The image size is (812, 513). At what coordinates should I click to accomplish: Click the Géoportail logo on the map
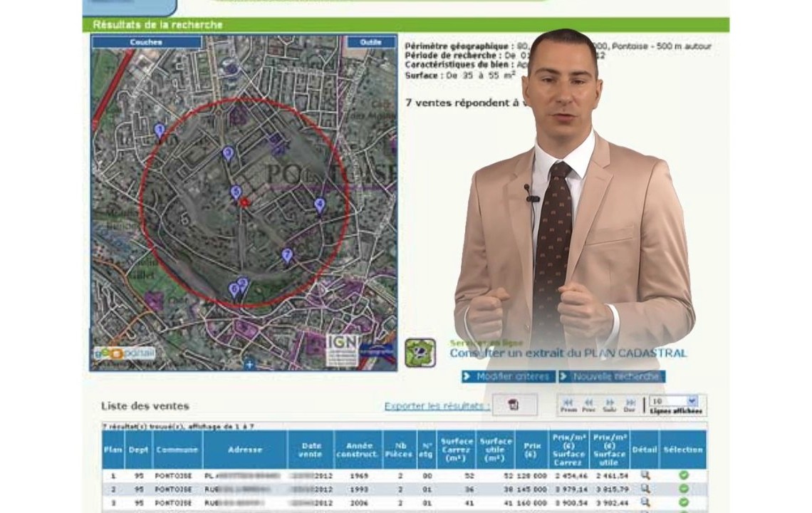click(x=125, y=353)
